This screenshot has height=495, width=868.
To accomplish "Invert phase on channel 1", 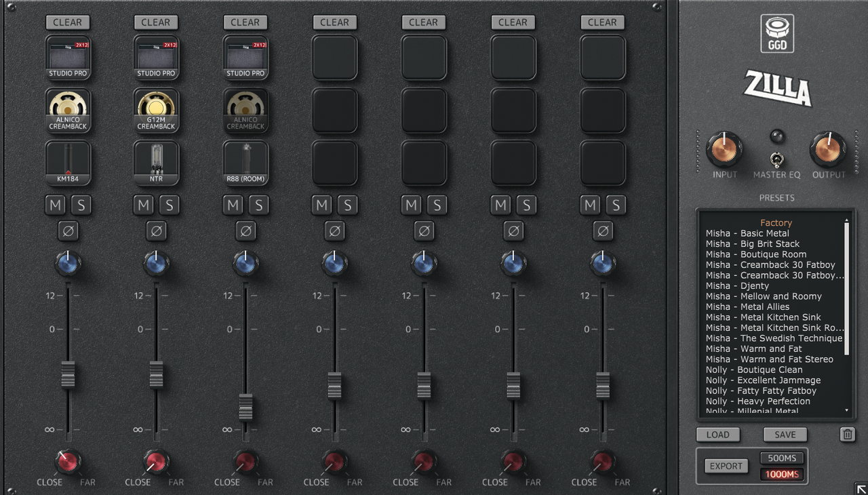I will 68,231.
